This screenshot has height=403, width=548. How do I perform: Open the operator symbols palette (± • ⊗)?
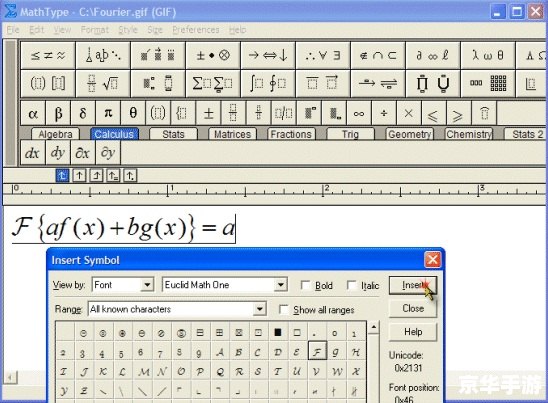tap(213, 55)
